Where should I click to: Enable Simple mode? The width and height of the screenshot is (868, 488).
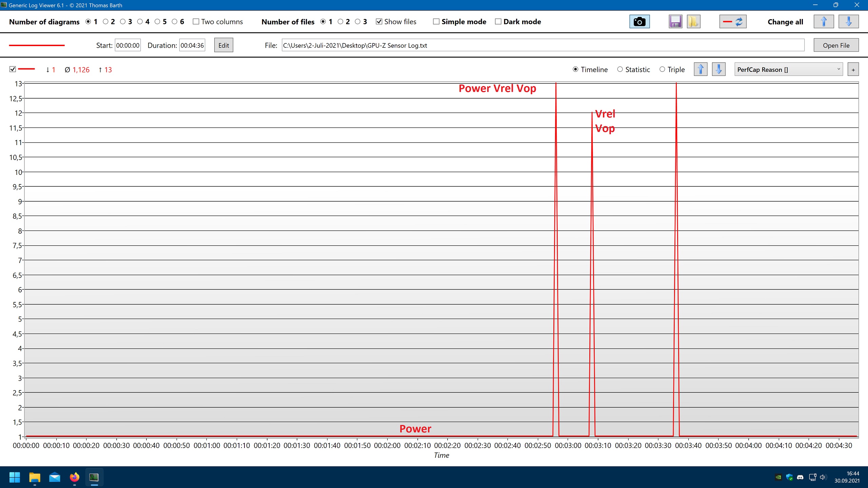(436, 22)
